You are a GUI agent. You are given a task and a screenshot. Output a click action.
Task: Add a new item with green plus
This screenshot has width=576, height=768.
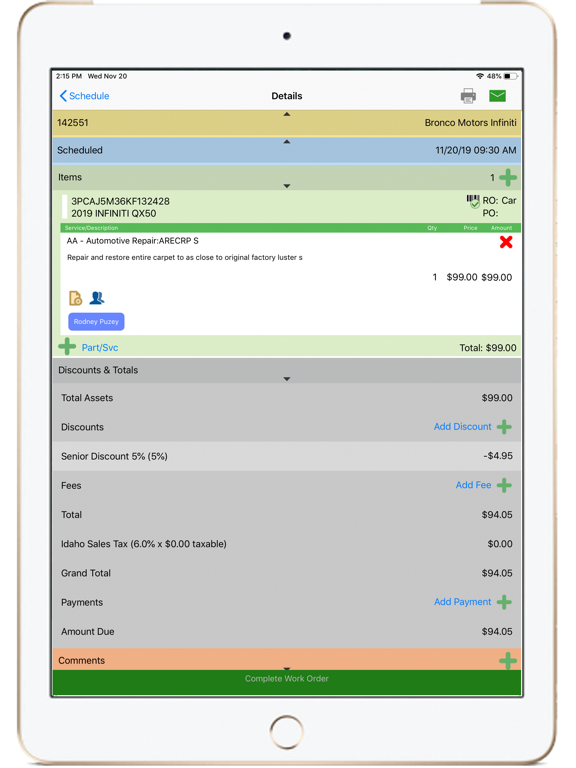click(508, 177)
